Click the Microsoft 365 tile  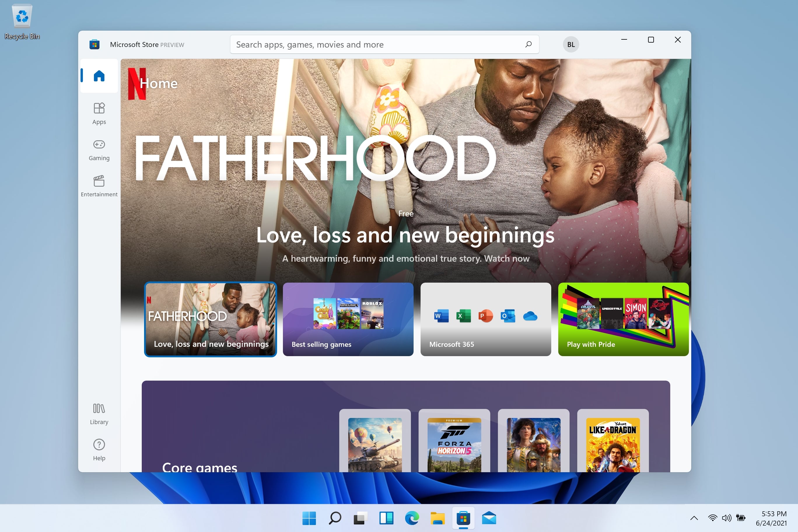point(485,319)
